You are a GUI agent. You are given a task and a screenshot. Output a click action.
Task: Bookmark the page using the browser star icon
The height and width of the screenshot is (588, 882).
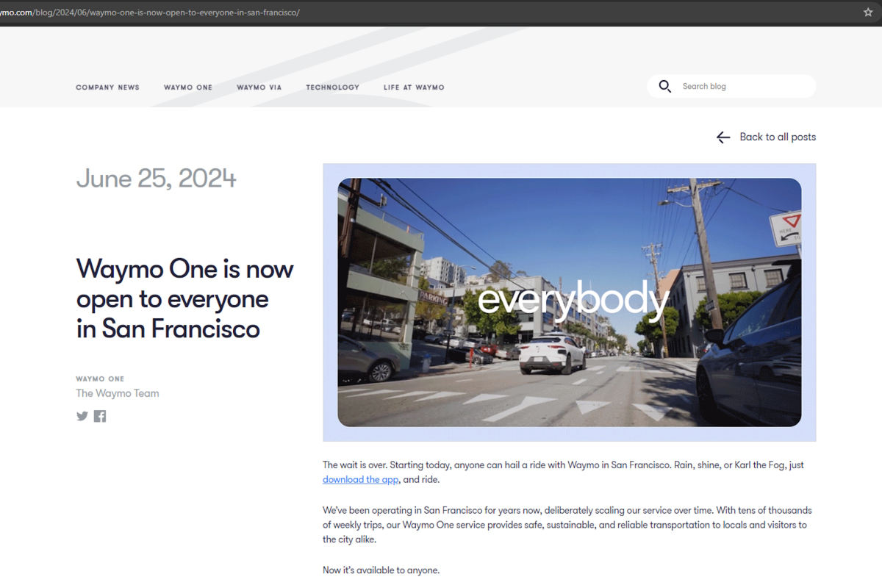coord(870,12)
